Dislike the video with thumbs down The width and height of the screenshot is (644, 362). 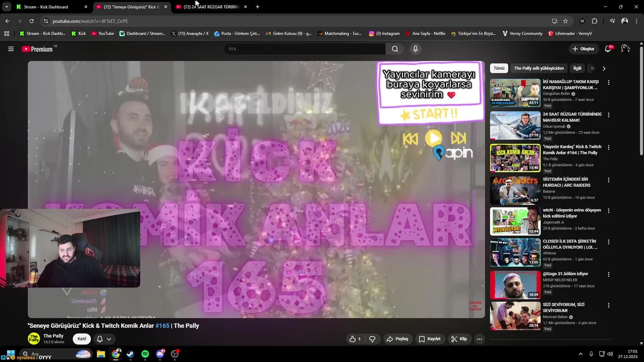pos(372,339)
